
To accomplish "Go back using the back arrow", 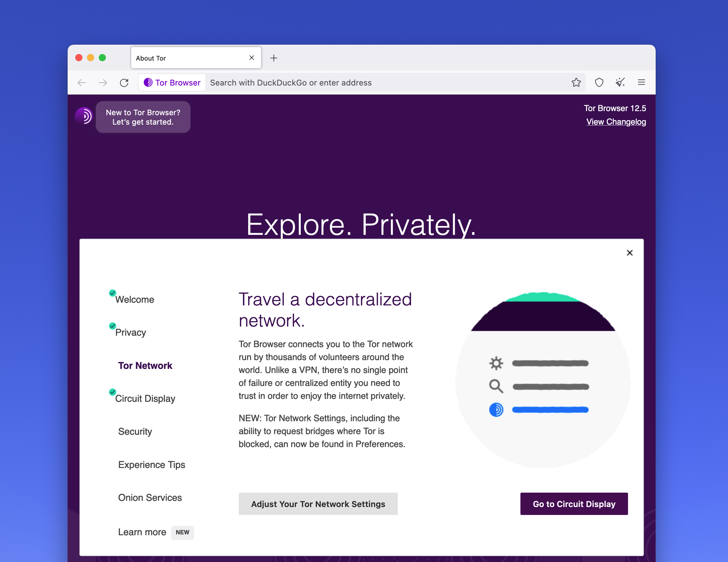I will pos(82,83).
